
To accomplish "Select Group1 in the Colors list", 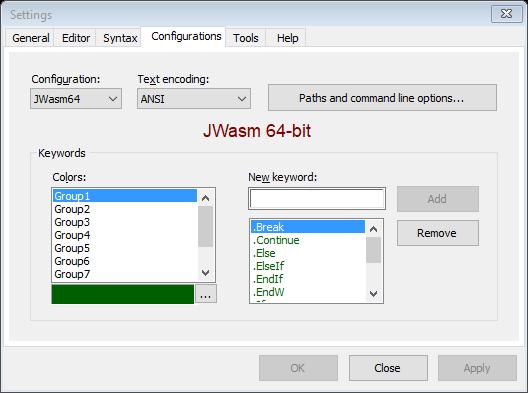I will [x=125, y=196].
